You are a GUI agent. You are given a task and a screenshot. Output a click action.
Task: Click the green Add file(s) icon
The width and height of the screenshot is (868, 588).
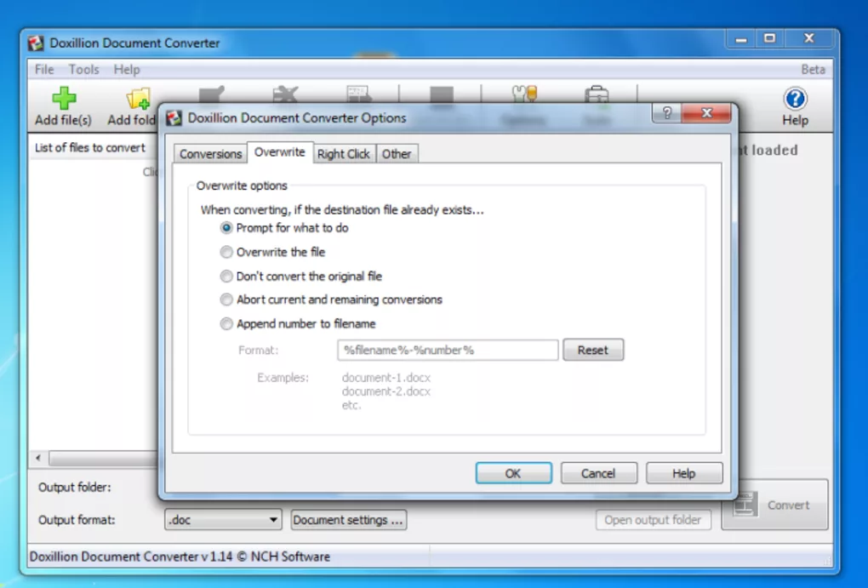[64, 99]
